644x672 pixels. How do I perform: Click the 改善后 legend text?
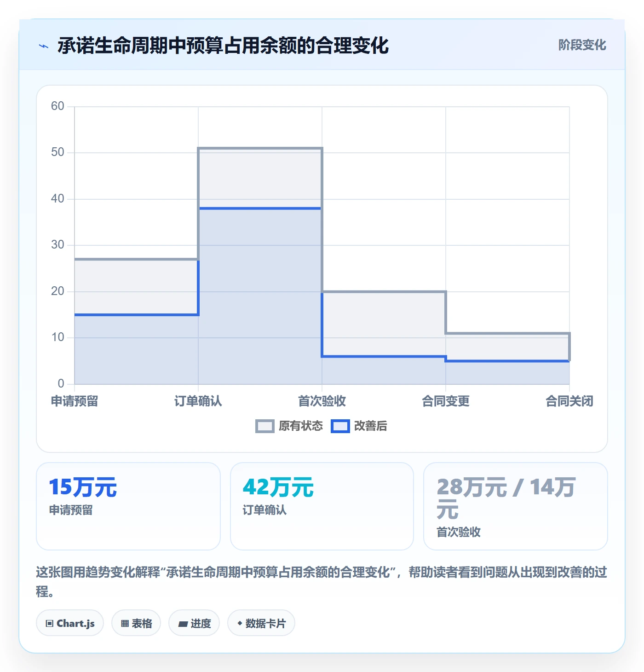point(371,426)
